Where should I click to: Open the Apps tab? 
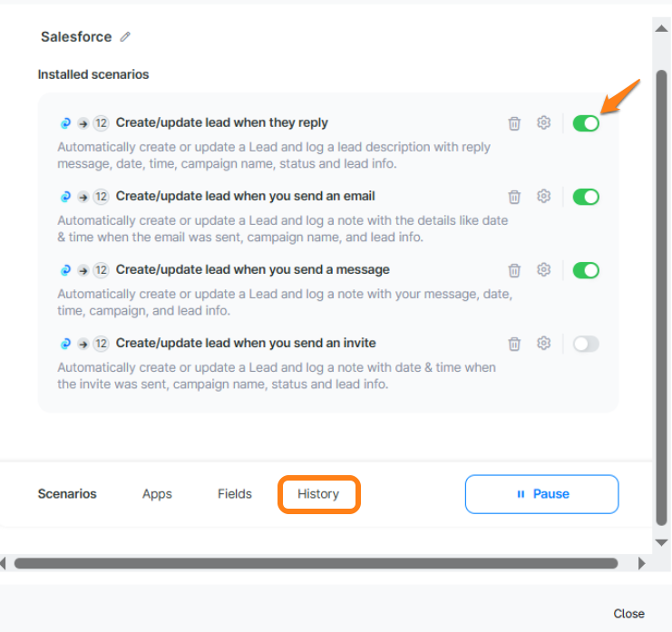click(157, 494)
